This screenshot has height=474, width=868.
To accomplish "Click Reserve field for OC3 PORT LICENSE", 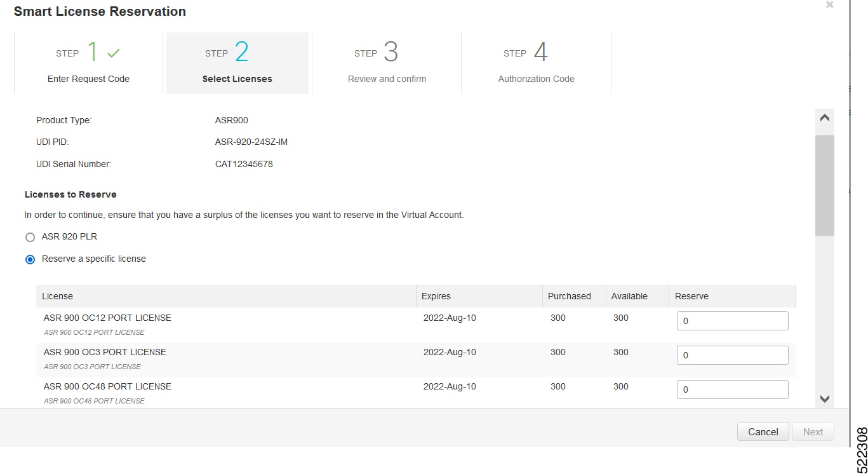I will pyautogui.click(x=732, y=355).
